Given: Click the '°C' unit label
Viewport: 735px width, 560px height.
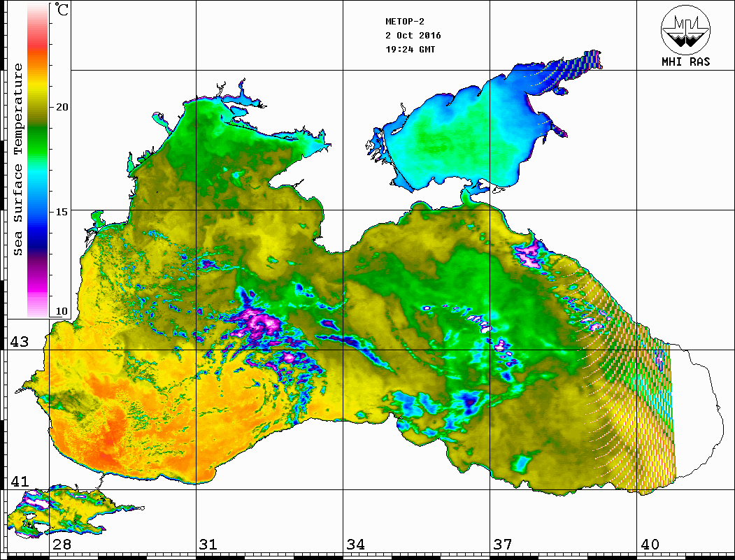Looking at the screenshot, I should [62, 9].
